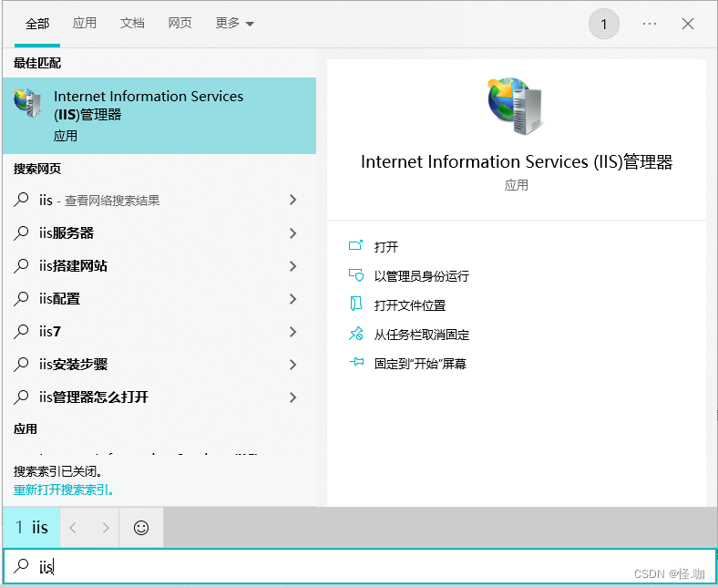Select the iis配置 suggestion text
Image resolution: width=718 pixels, height=588 pixels.
(x=59, y=299)
